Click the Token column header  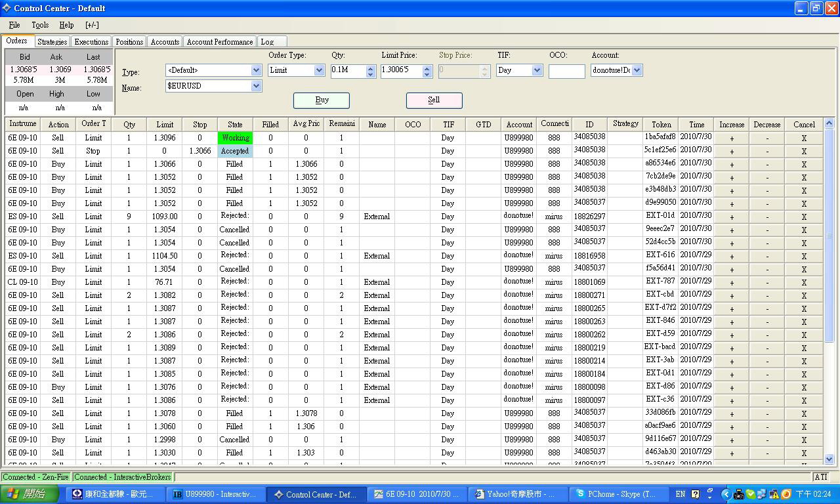click(x=661, y=124)
